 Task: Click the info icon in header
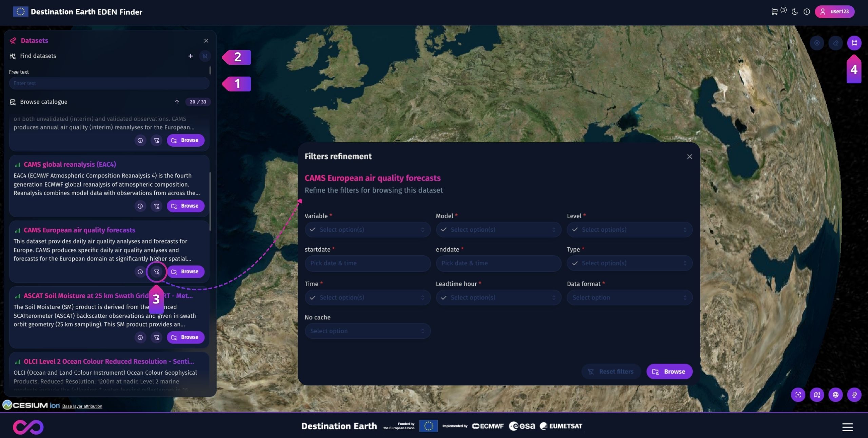click(x=807, y=12)
